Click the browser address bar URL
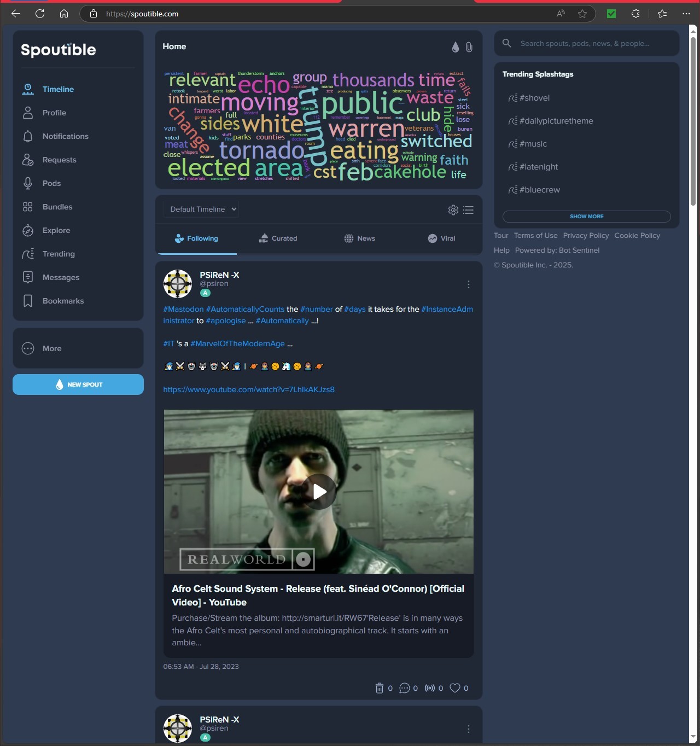The width and height of the screenshot is (700, 746). click(x=142, y=14)
